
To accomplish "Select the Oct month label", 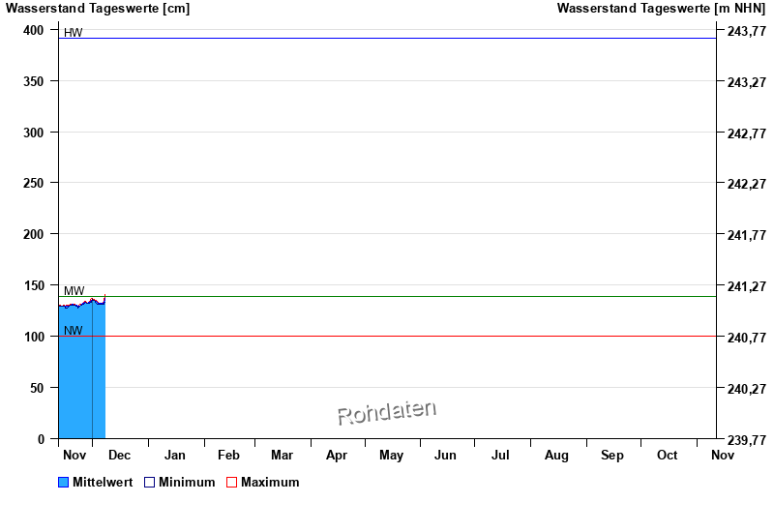I will click(668, 455).
